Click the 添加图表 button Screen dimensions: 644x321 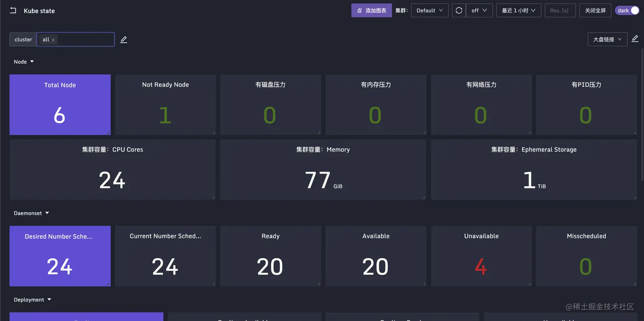point(371,11)
